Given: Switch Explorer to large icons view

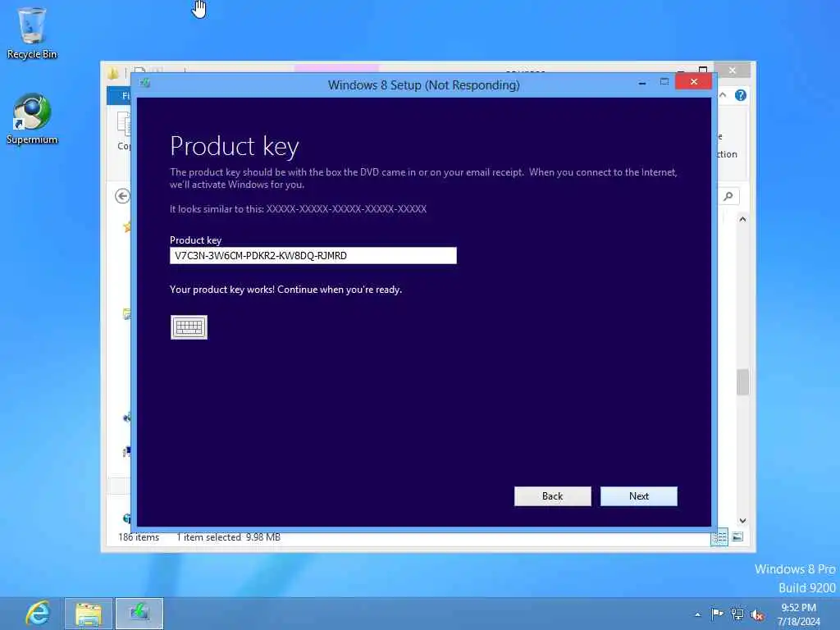Looking at the screenshot, I should pyautogui.click(x=737, y=536).
